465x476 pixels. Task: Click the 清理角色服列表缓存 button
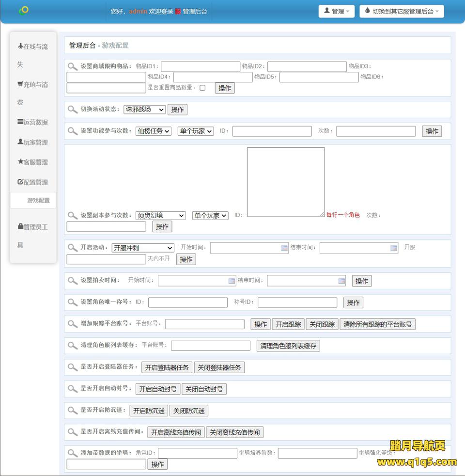click(288, 346)
